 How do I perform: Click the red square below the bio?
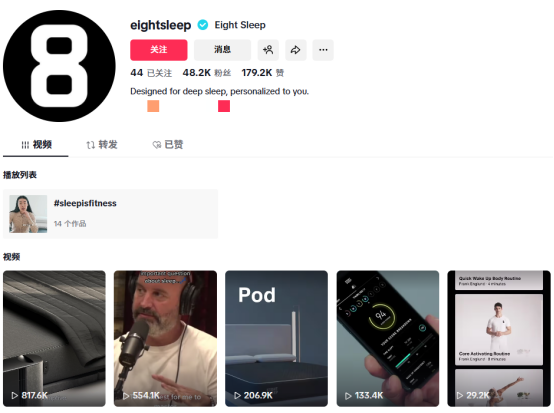click(x=224, y=106)
